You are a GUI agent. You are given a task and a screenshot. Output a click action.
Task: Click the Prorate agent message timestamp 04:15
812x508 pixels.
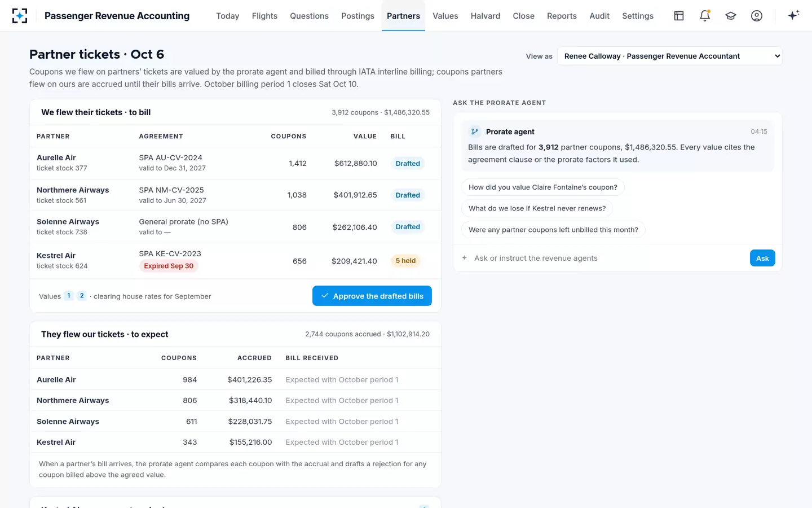pos(759,132)
